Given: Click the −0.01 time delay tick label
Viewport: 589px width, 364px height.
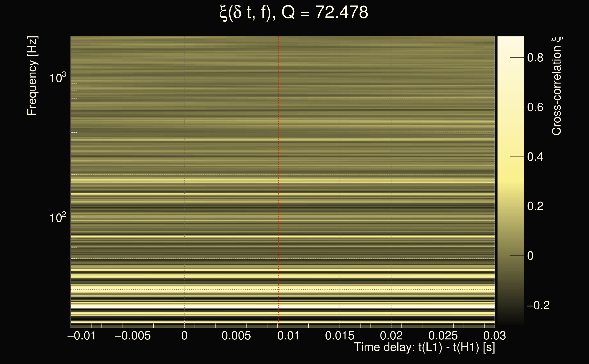Looking at the screenshot, I should [82, 336].
